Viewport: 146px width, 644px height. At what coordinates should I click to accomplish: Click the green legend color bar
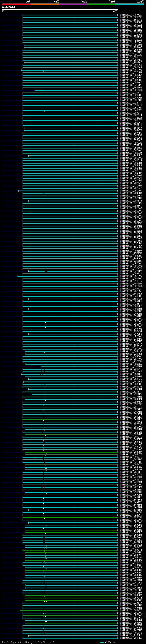click(101, 4)
